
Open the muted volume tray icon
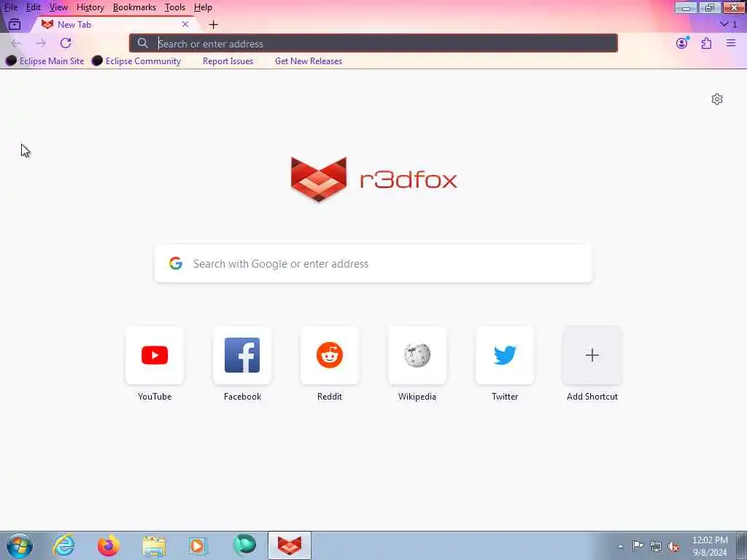click(673, 546)
